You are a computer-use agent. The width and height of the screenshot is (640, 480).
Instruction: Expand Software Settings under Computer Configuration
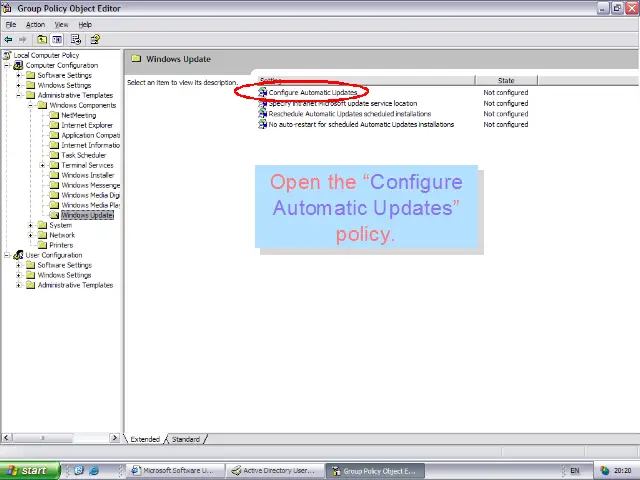[x=18, y=75]
